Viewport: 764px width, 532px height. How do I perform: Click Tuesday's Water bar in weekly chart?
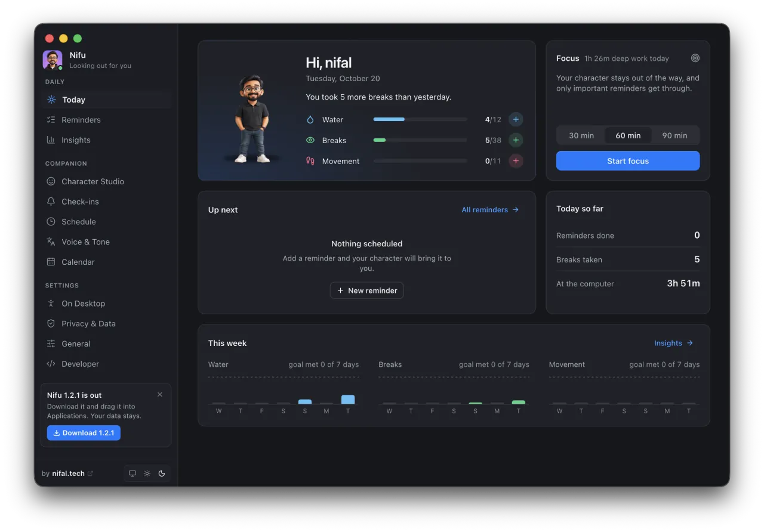(348, 400)
